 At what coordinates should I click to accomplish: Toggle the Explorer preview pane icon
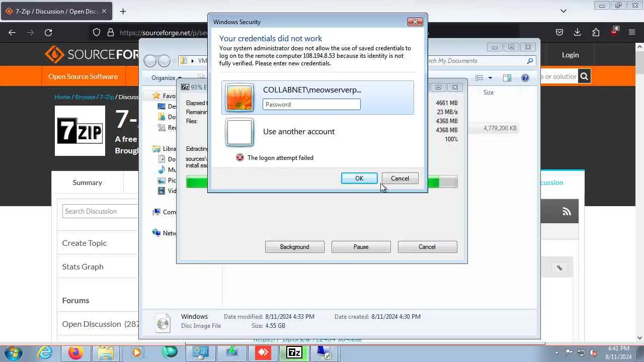[507, 78]
